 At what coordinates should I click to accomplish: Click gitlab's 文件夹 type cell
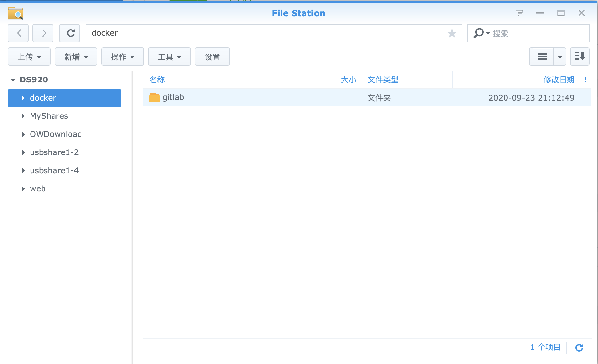(379, 98)
